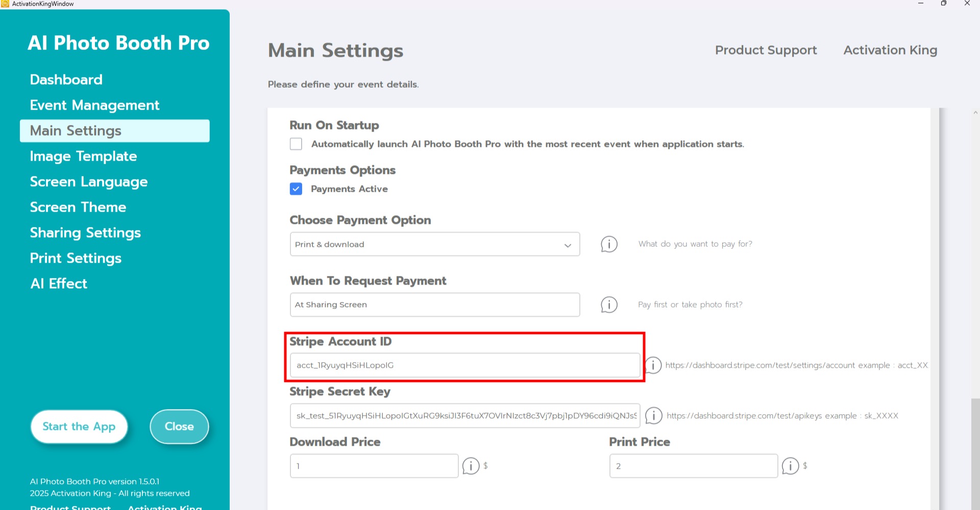980x510 pixels.
Task: Uncheck the Payments Active checkbox
Action: 296,189
